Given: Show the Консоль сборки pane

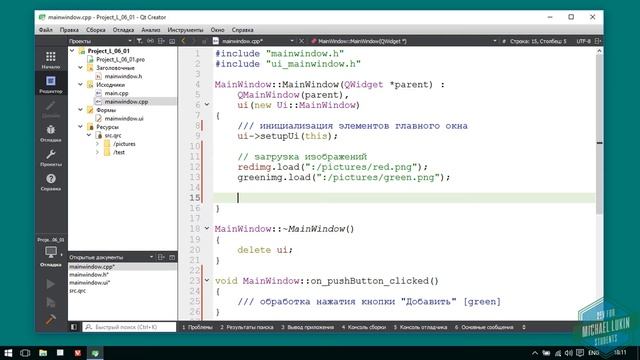Looking at the screenshot, I should (364, 327).
